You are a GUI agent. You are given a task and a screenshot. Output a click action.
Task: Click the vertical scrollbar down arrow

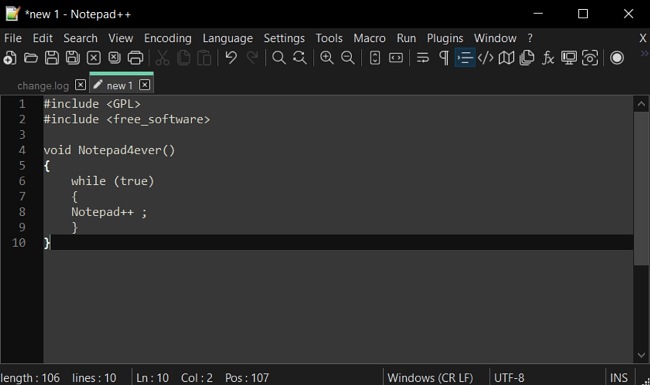click(x=641, y=355)
